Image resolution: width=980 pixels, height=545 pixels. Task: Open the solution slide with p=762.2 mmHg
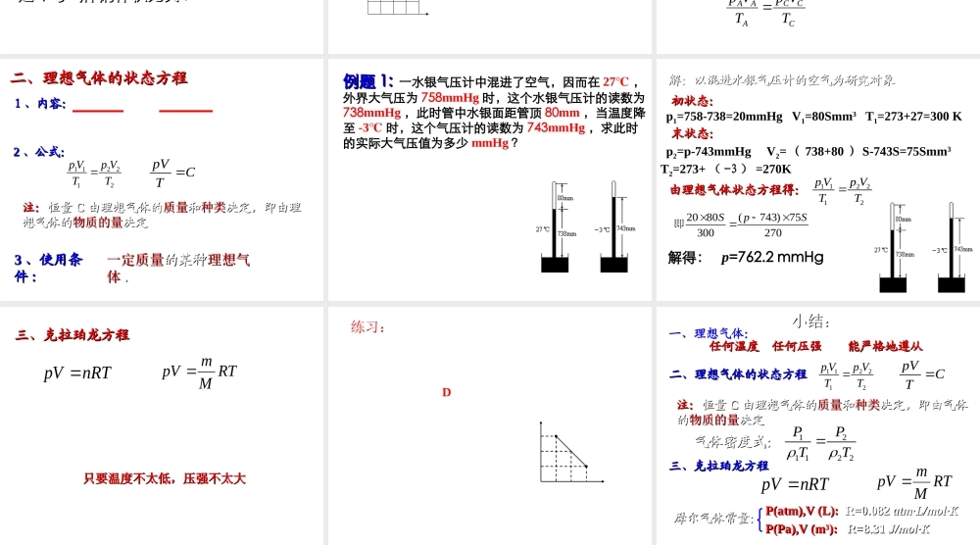click(x=818, y=180)
